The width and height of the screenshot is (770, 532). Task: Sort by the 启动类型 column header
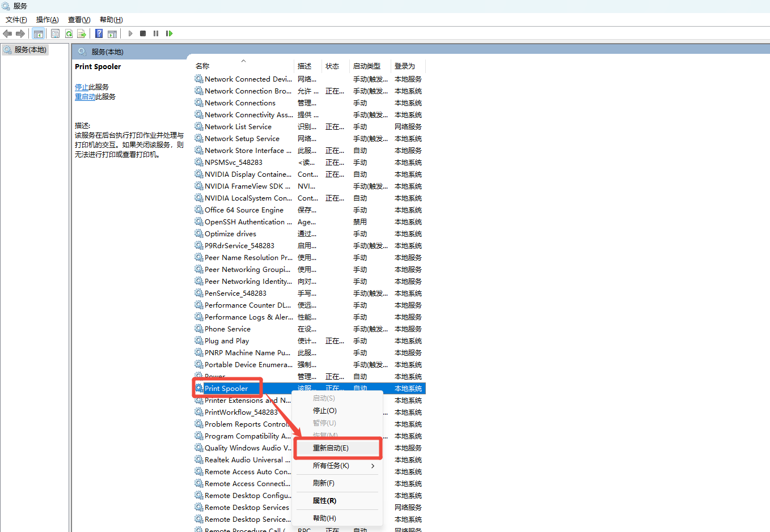366,66
